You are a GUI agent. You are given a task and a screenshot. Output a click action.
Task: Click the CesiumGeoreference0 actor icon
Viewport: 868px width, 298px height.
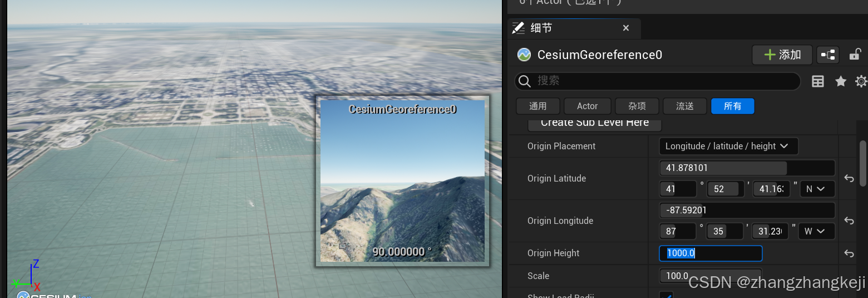coord(524,55)
